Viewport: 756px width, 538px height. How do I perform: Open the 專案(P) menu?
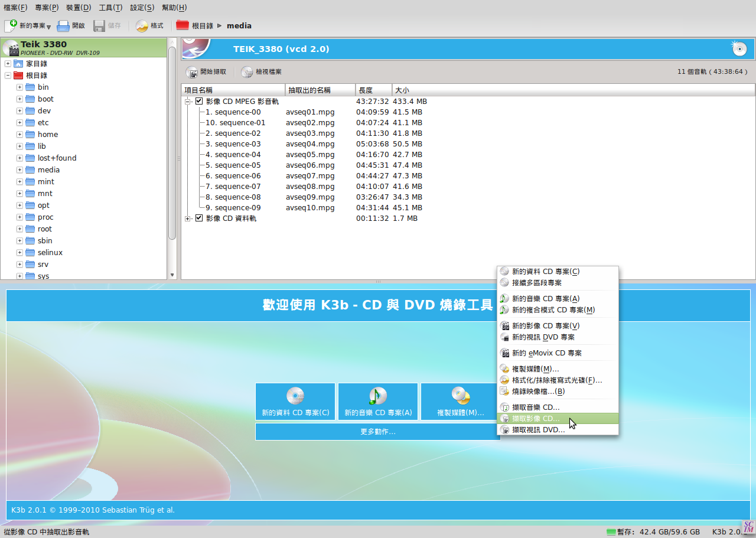[x=47, y=8]
